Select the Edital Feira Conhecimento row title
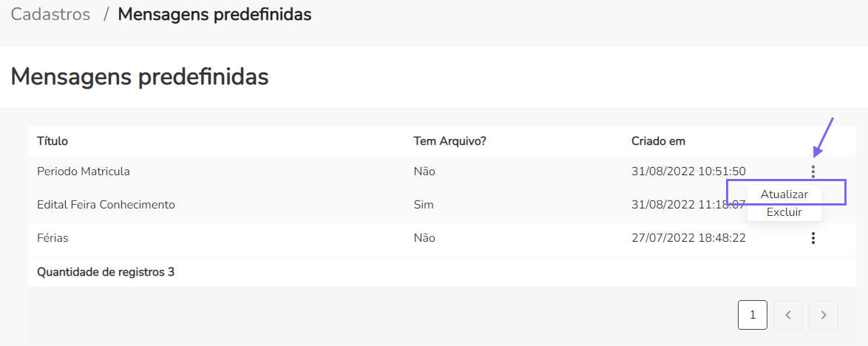This screenshot has height=346, width=868. coord(106,205)
